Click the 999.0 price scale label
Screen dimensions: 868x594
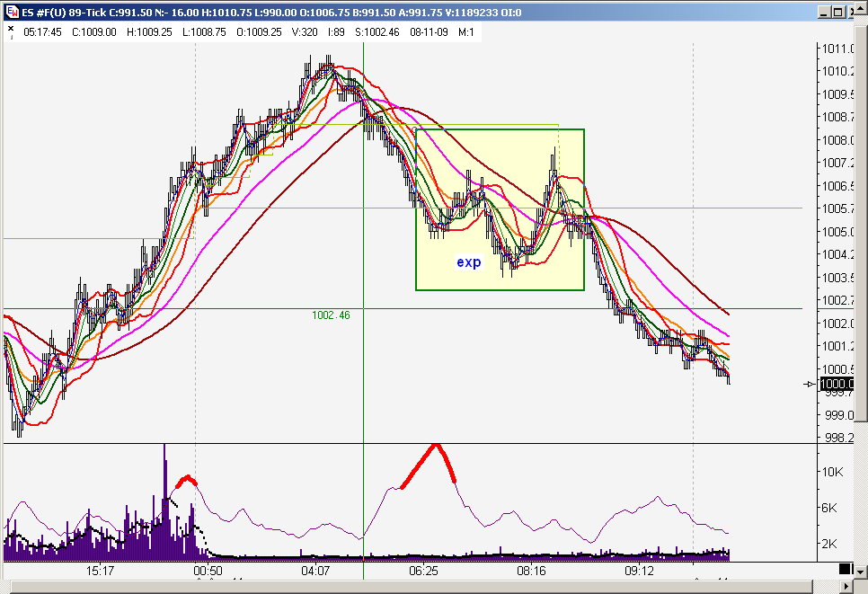tap(838, 415)
